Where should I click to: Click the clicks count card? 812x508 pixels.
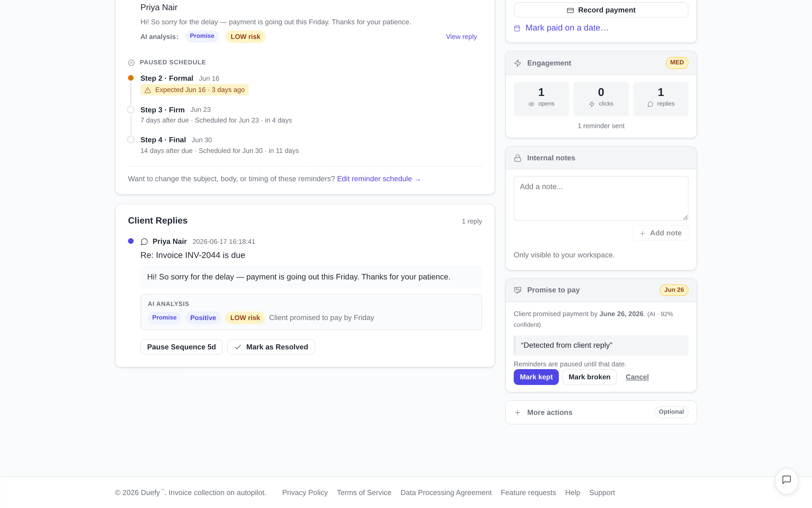[601, 99]
